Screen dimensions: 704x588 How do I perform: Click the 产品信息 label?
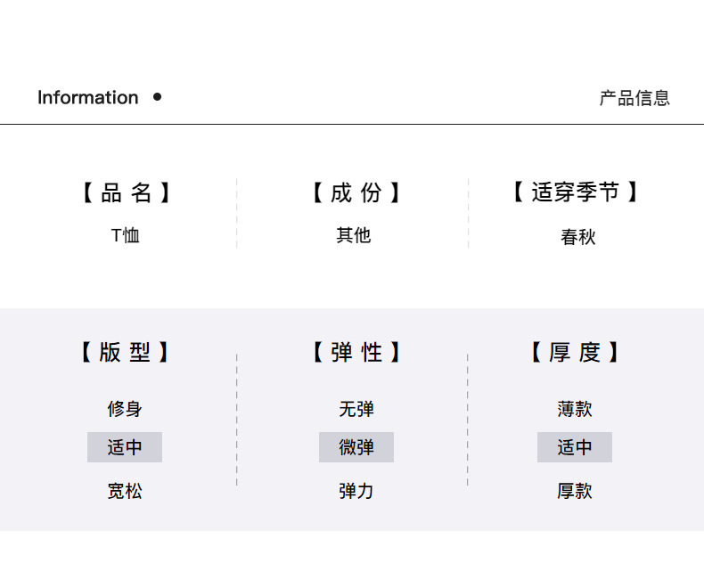[x=634, y=98]
